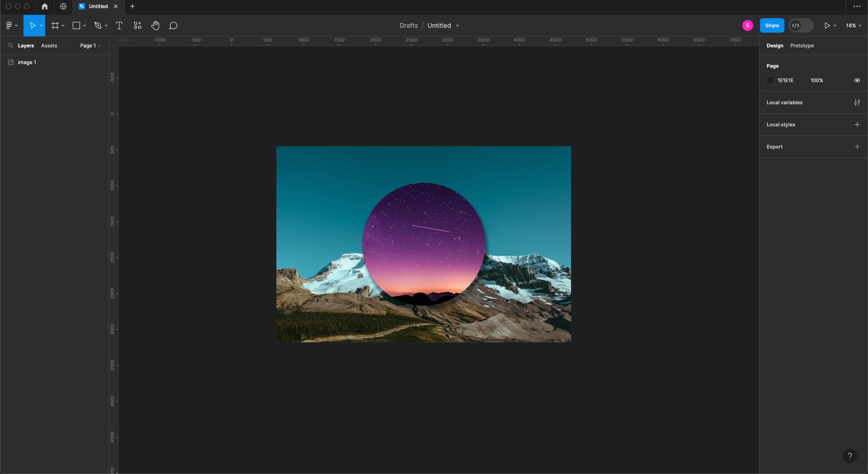
Task: Select the Hand tool
Action: point(155,26)
